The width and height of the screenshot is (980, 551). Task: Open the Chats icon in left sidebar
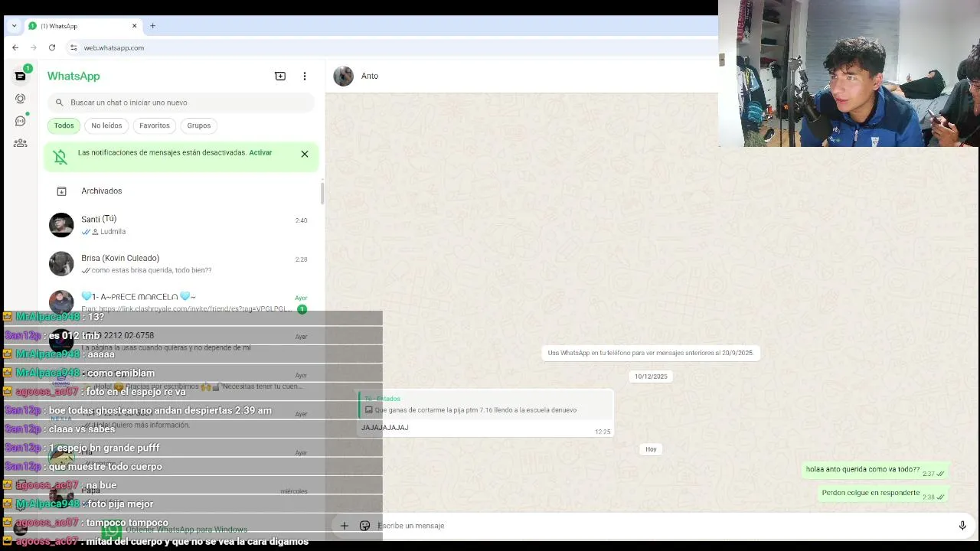pos(20,76)
